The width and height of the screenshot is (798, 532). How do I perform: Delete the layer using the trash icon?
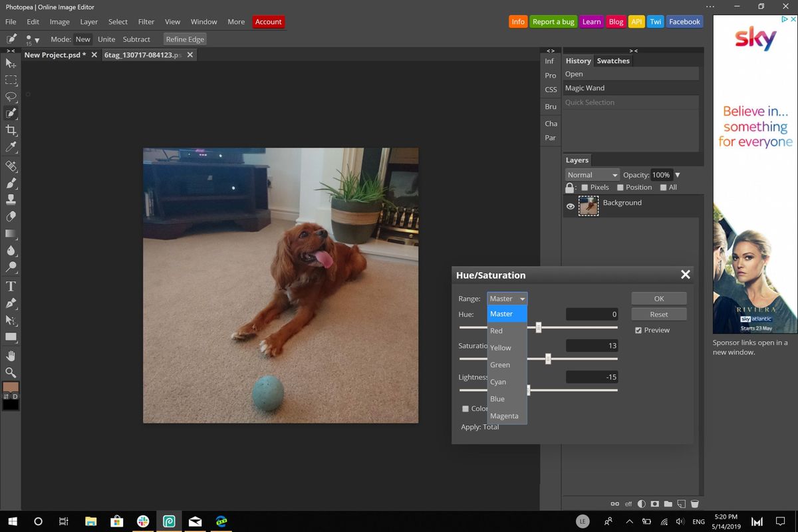click(695, 504)
